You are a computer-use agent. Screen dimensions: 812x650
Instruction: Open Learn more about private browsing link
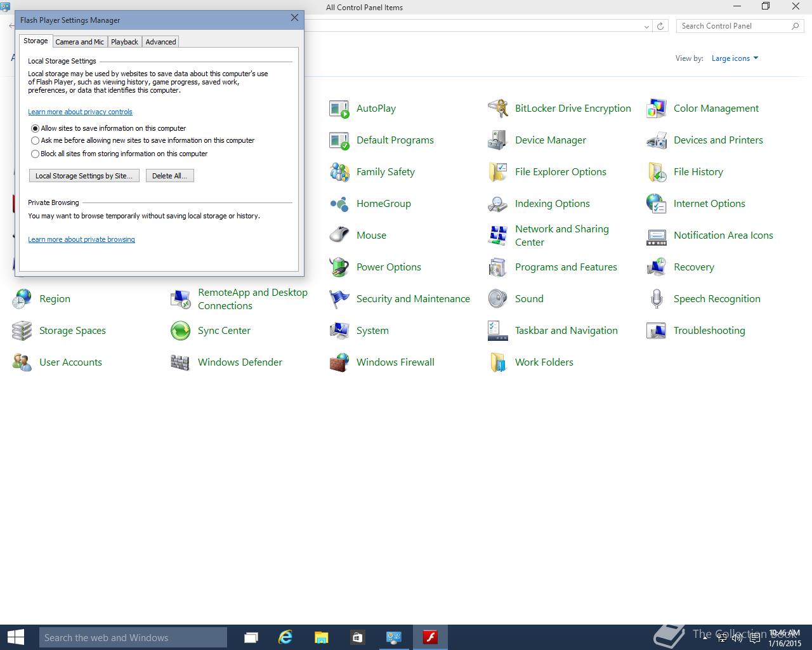click(81, 239)
